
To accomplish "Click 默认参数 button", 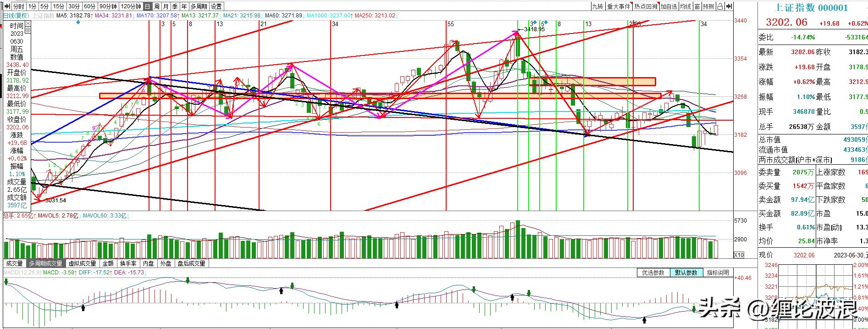I will (x=686, y=273).
